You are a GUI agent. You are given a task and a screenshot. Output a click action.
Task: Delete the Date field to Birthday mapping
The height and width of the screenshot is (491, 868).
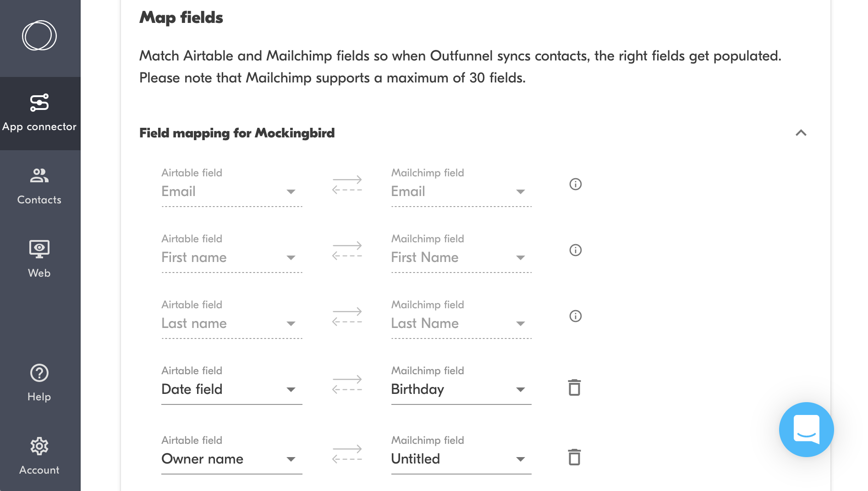[x=574, y=387]
